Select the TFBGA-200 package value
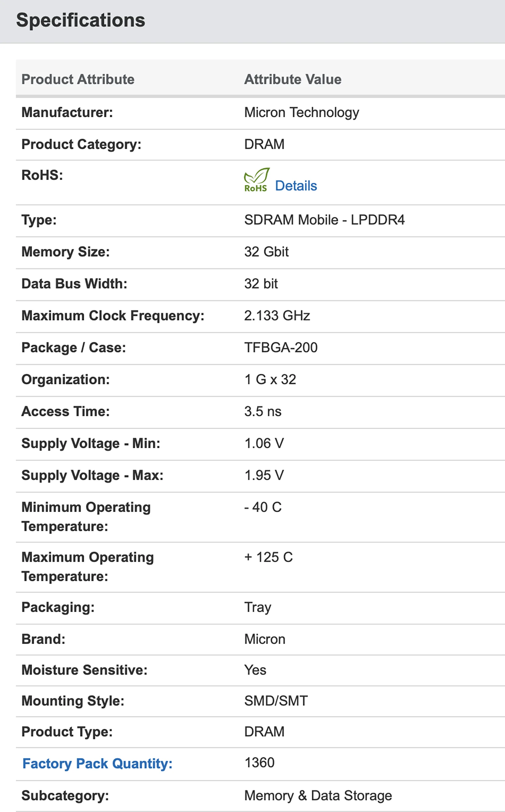 coord(280,347)
